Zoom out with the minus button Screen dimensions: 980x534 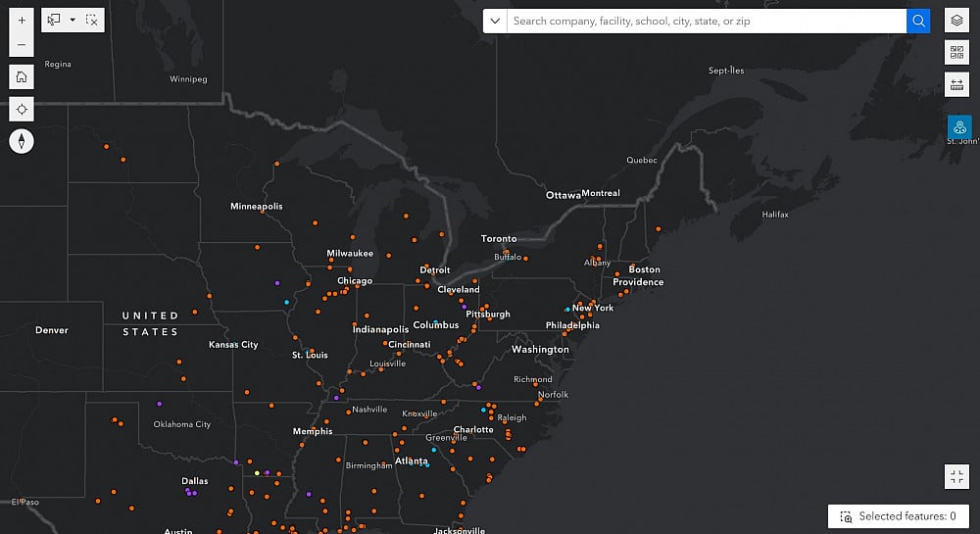pos(22,45)
